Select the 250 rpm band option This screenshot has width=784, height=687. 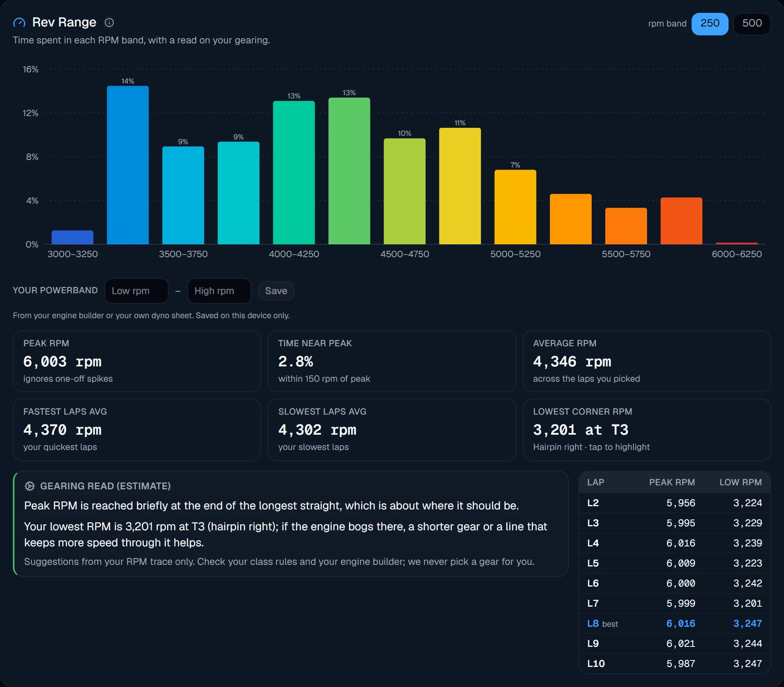[710, 24]
